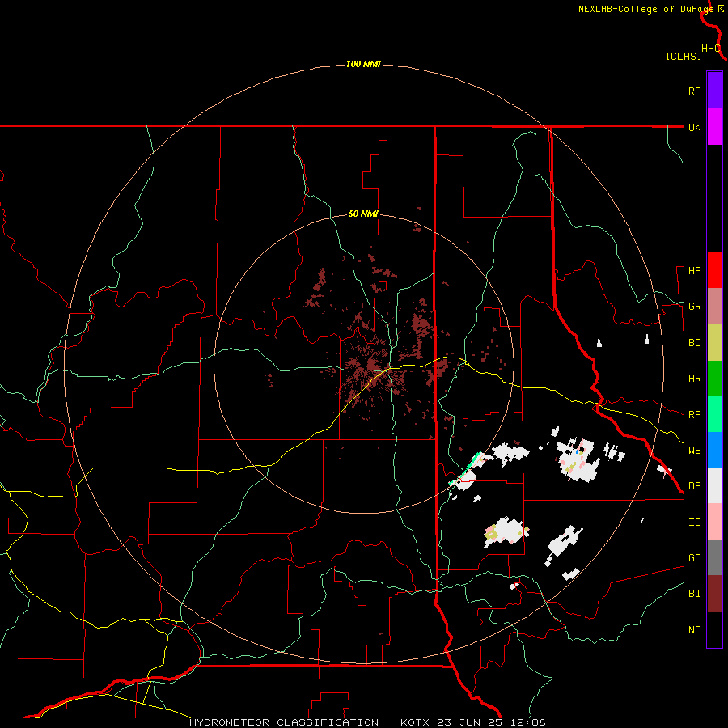This screenshot has height=728, width=728.
Task: Click the DS white legend color swatch
Action: coord(714,485)
